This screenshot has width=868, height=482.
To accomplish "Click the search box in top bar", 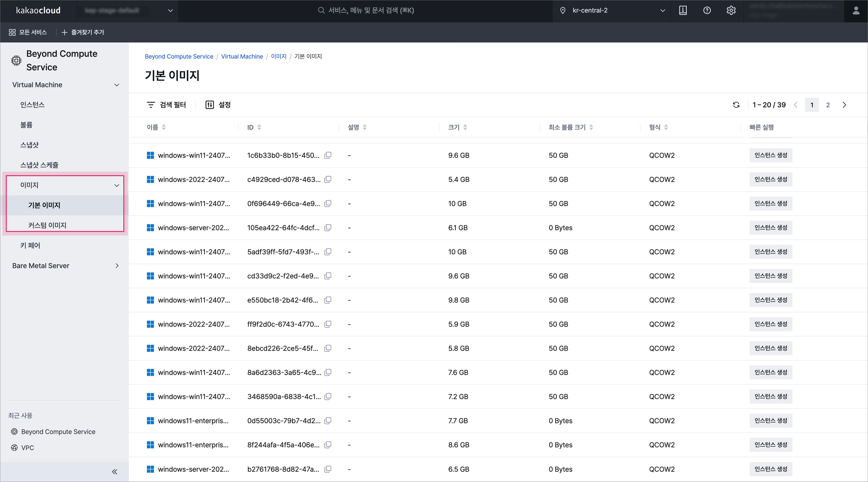I will (x=366, y=11).
